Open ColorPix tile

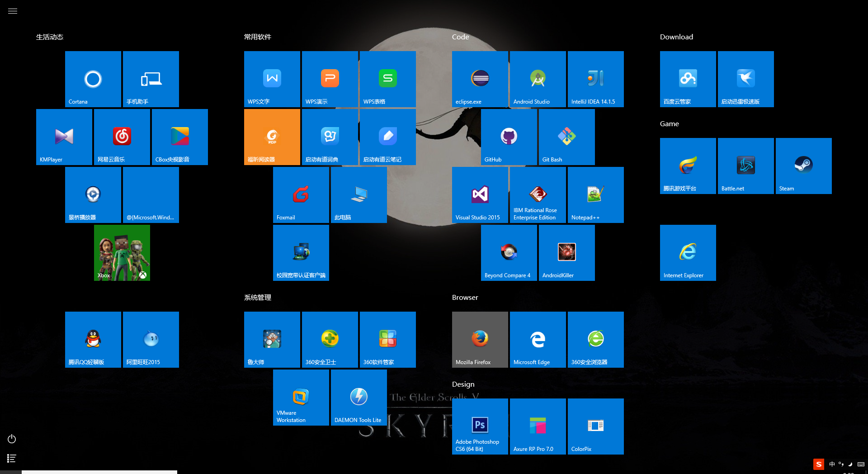596,427
